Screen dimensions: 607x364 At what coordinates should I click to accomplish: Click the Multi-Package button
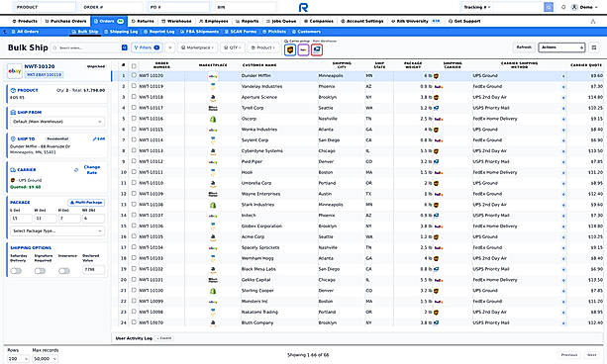[x=86, y=203]
